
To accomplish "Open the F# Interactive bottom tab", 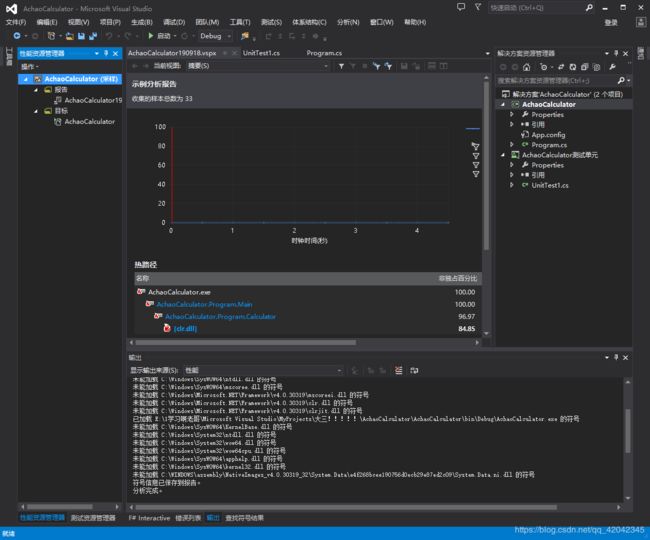I will [x=149, y=518].
